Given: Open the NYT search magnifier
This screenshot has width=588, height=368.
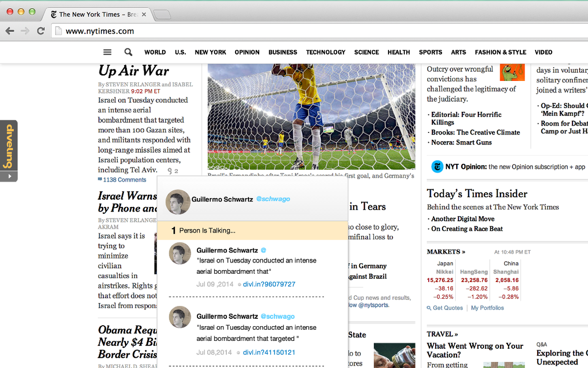Looking at the screenshot, I should coord(128,52).
